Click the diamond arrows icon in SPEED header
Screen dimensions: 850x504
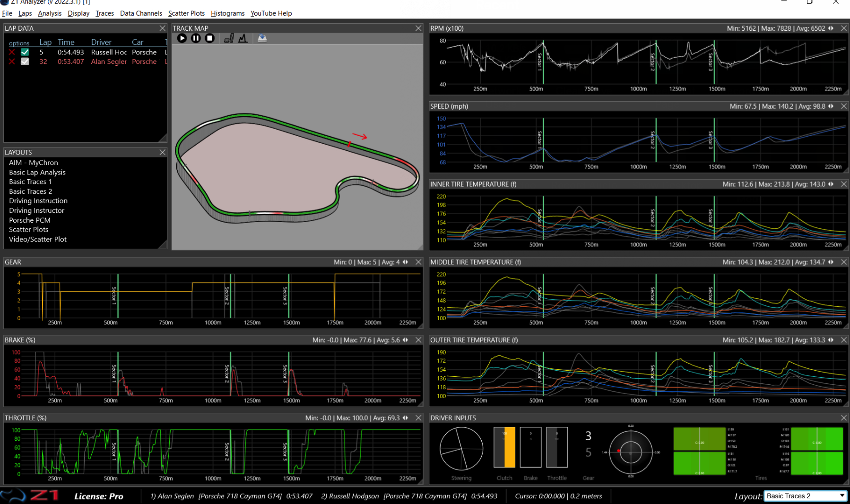coord(831,106)
